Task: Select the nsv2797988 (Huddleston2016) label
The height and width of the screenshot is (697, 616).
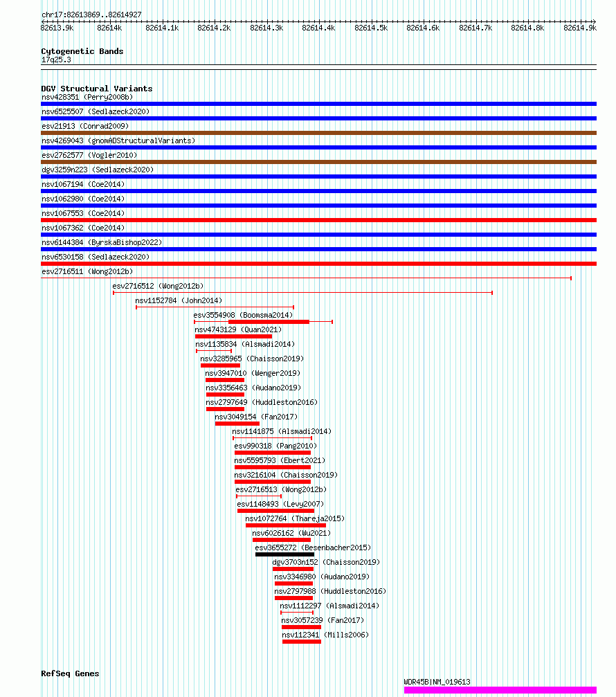Action: [x=330, y=591]
